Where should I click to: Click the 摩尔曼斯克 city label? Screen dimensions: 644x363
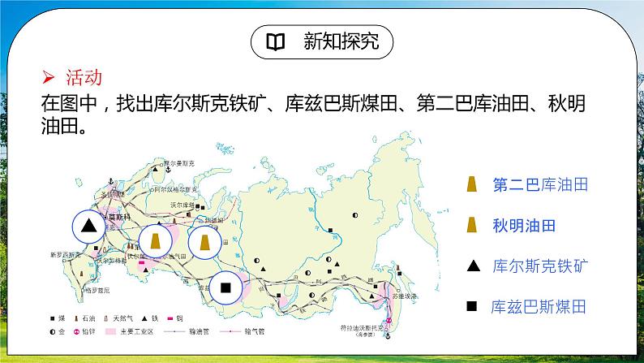click(179, 163)
